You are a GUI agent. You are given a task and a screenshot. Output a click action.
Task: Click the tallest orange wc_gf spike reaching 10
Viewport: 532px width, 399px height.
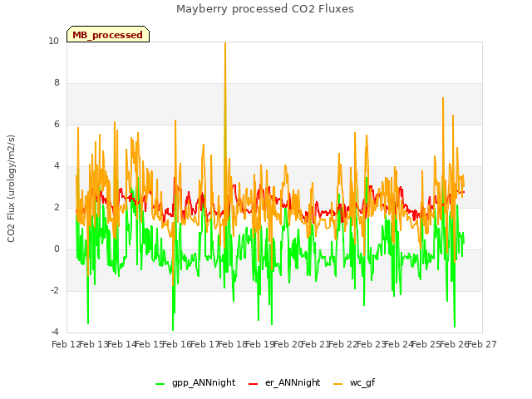click(x=225, y=43)
